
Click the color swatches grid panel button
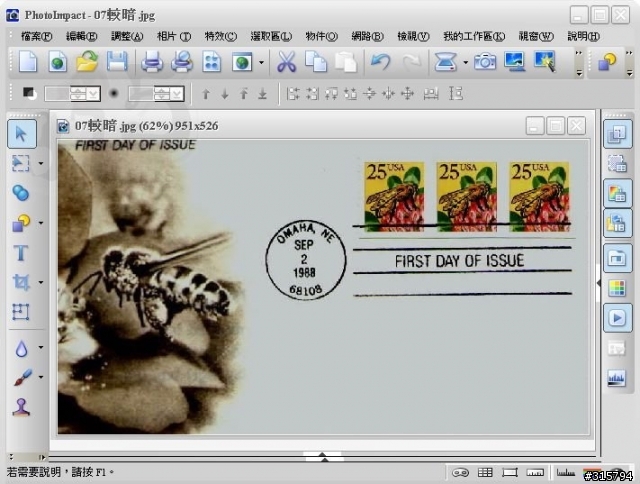click(x=617, y=288)
